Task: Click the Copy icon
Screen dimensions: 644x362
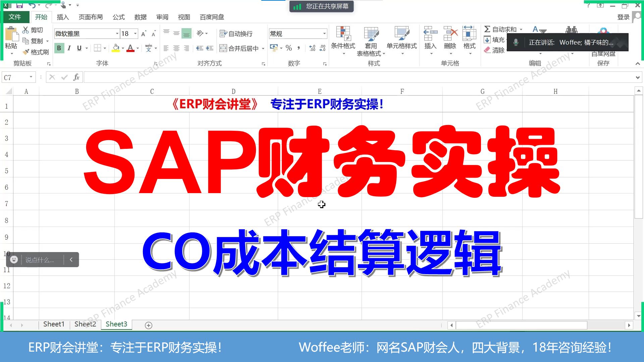Action: coord(25,41)
